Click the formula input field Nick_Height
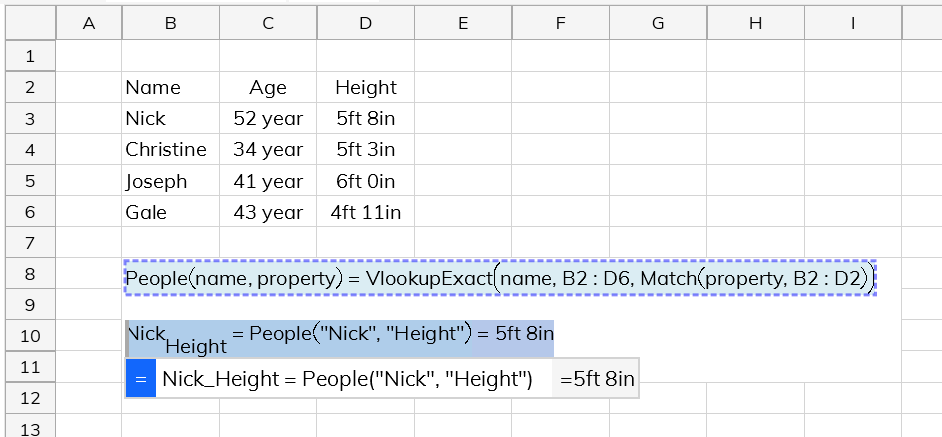Viewport: 942px width, 437px height. pyautogui.click(x=353, y=379)
